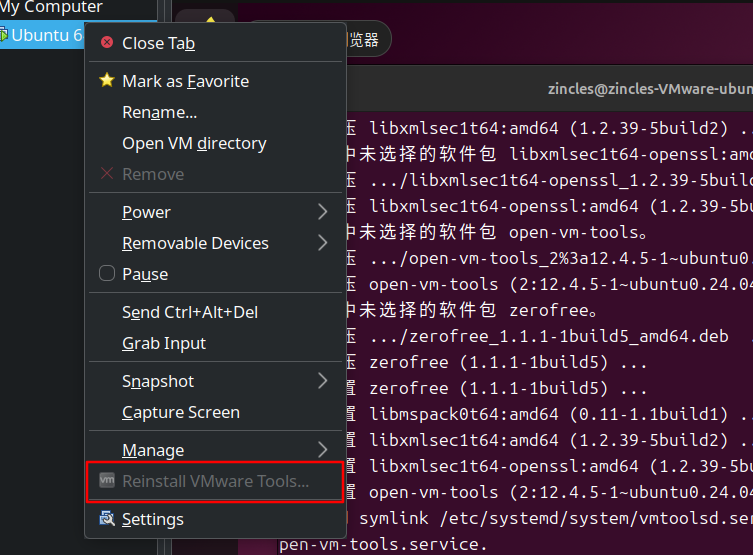Click the browser tab ending in 览器
This screenshot has width=753, height=555.
[367, 39]
